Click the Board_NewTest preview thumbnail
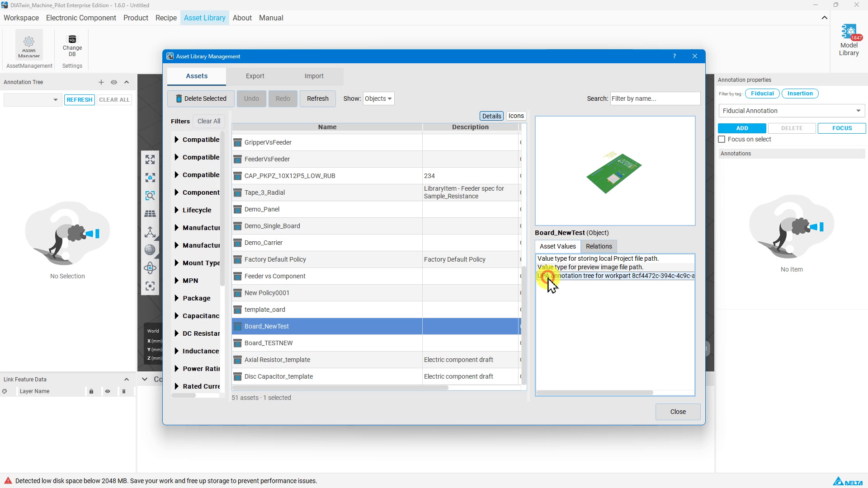The image size is (868, 488). point(615,171)
